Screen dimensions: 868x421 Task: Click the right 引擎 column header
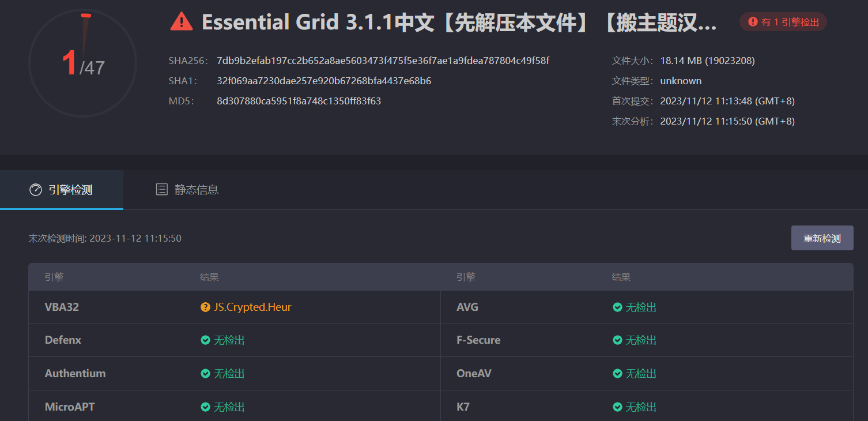[x=466, y=277]
